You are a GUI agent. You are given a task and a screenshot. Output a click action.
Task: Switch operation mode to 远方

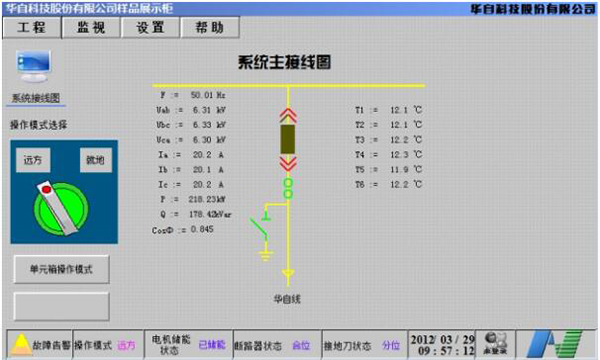[33, 160]
